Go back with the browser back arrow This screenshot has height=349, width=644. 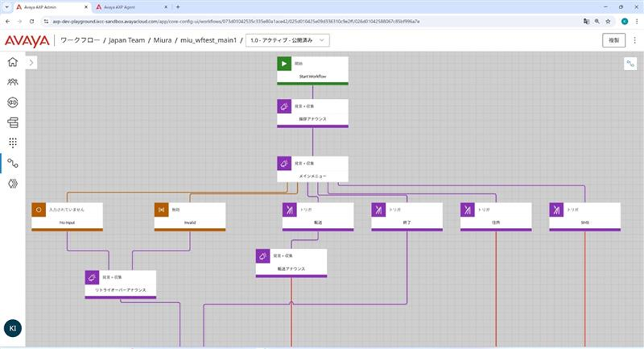(x=8, y=21)
